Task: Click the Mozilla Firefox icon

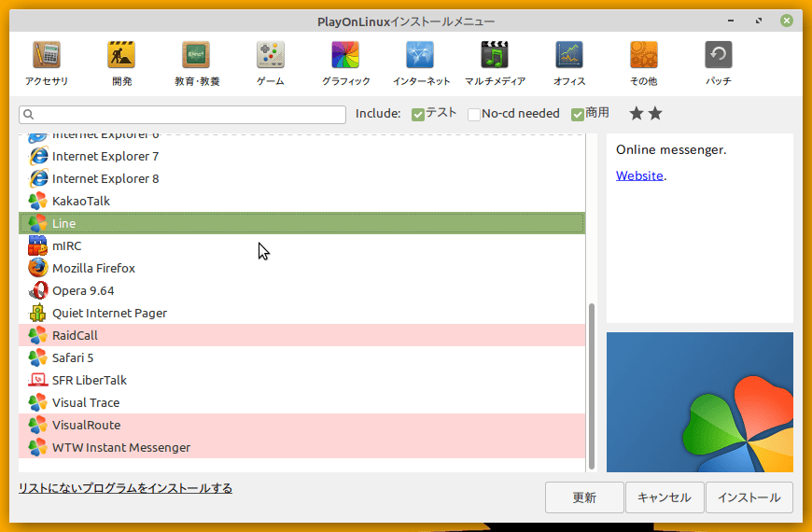Action: [x=38, y=268]
